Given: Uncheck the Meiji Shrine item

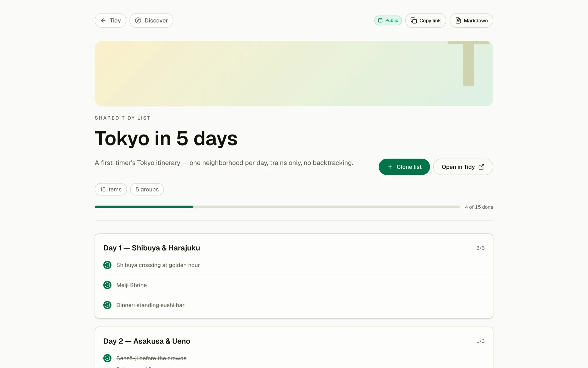Looking at the screenshot, I should coord(107,285).
